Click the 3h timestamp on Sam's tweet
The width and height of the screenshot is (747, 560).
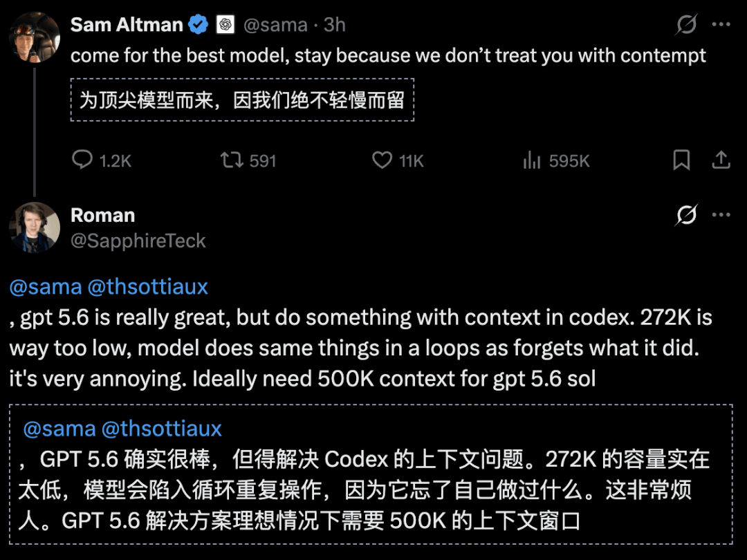click(335, 25)
